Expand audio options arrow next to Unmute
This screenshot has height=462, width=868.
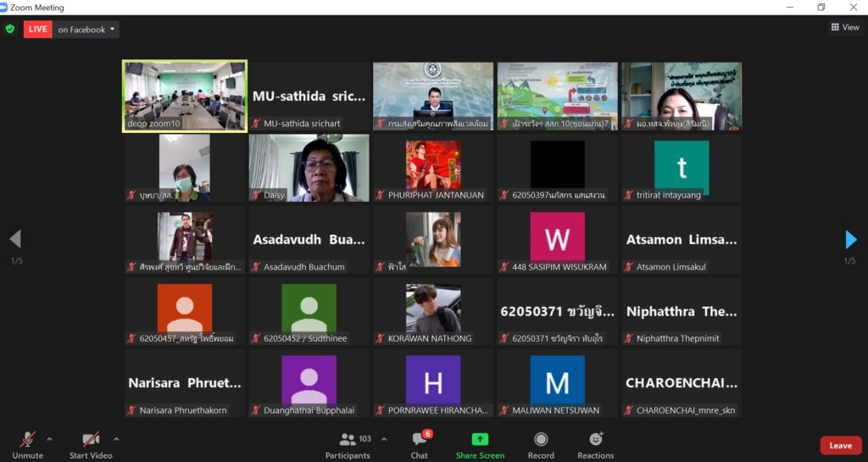click(x=49, y=439)
